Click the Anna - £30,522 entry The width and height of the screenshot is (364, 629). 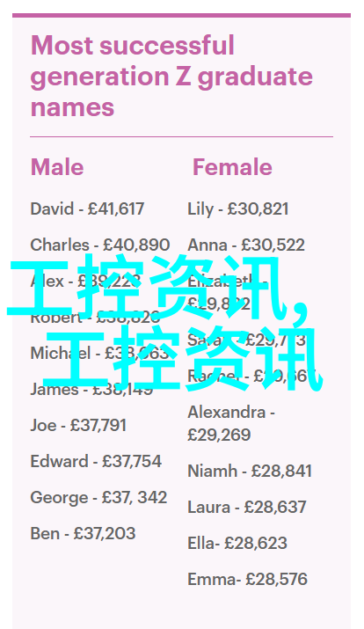click(246, 245)
